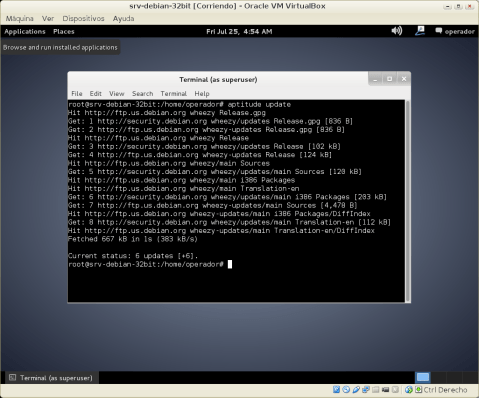Maximize the Terminal (as superuser) window
Screen dimensions: 479x398
[x=389, y=79]
